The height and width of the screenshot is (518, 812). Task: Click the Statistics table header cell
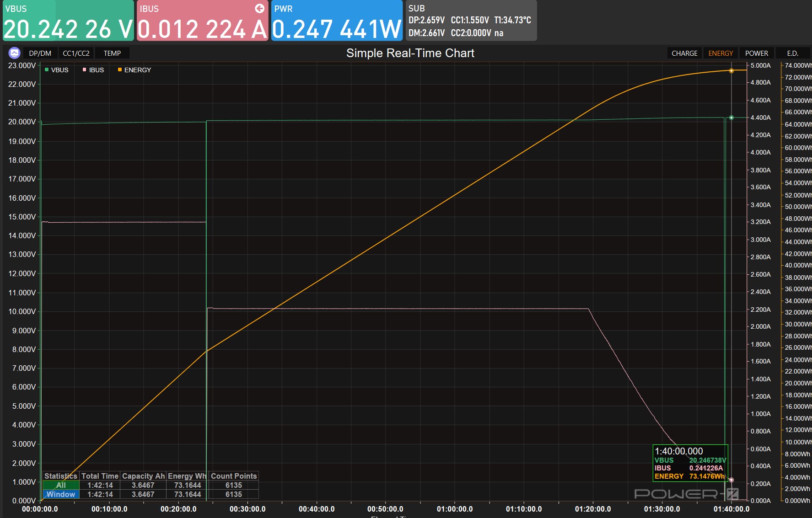tap(61, 476)
